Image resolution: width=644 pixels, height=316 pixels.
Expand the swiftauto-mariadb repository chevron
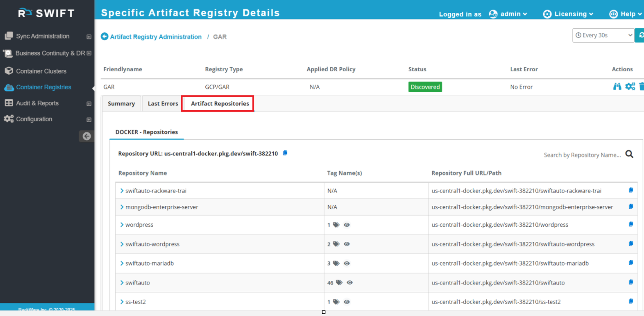coord(122,263)
